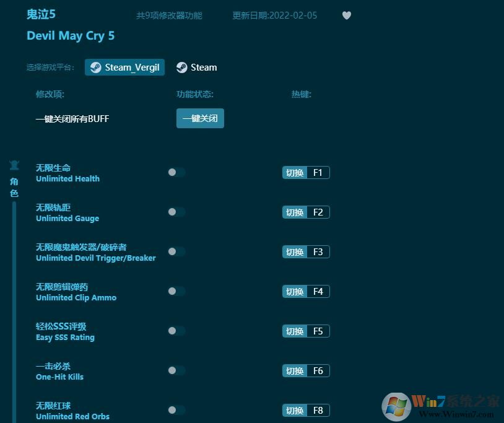Click the F8 hotkey field
This screenshot has width=504, height=423.
318,411
